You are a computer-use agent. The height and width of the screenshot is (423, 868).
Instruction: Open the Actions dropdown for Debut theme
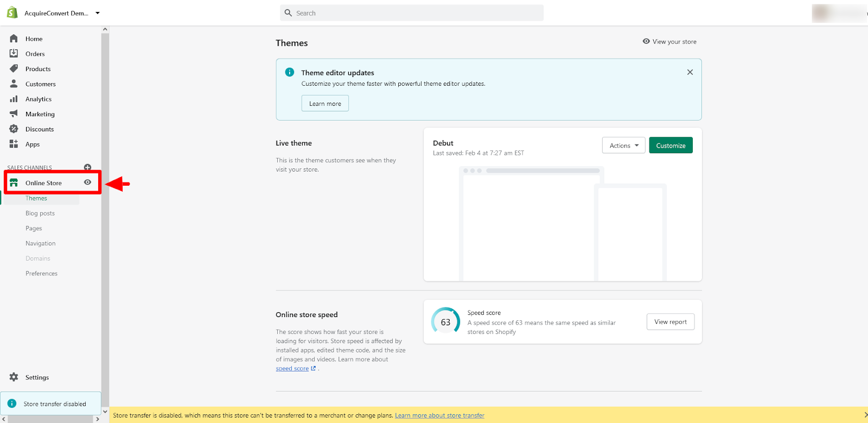point(623,146)
